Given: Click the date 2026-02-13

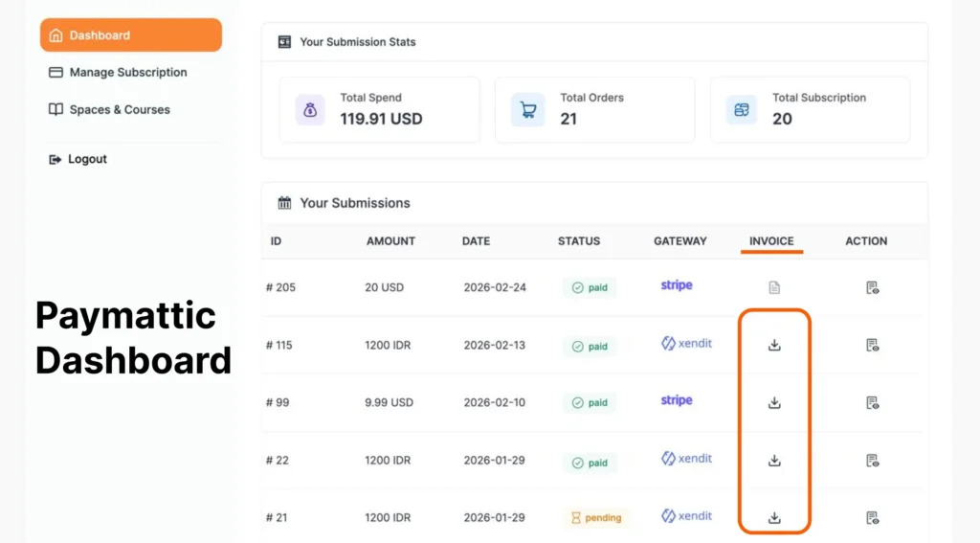Looking at the screenshot, I should click(x=495, y=346).
